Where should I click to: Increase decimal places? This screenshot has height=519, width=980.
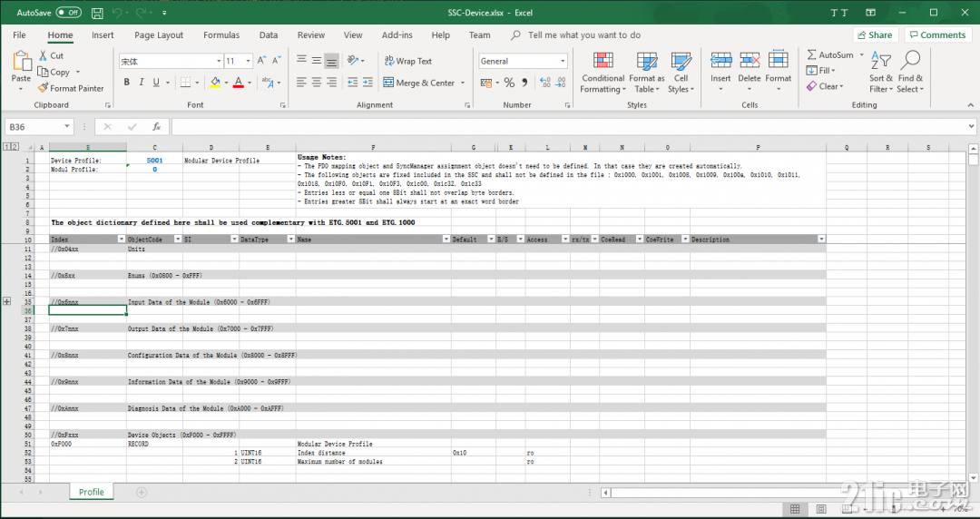pyautogui.click(x=545, y=82)
